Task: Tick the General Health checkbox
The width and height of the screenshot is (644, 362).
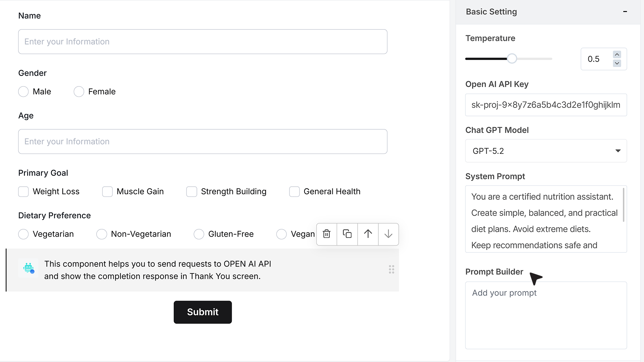Action: [x=294, y=192]
